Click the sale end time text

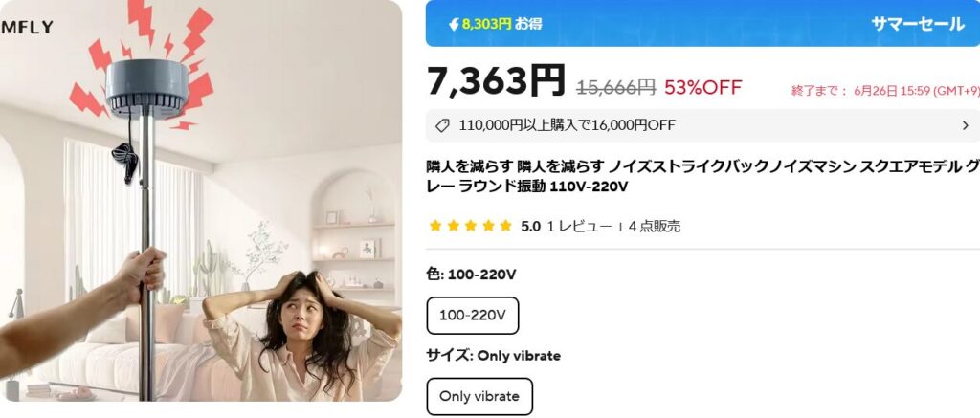[x=885, y=91]
